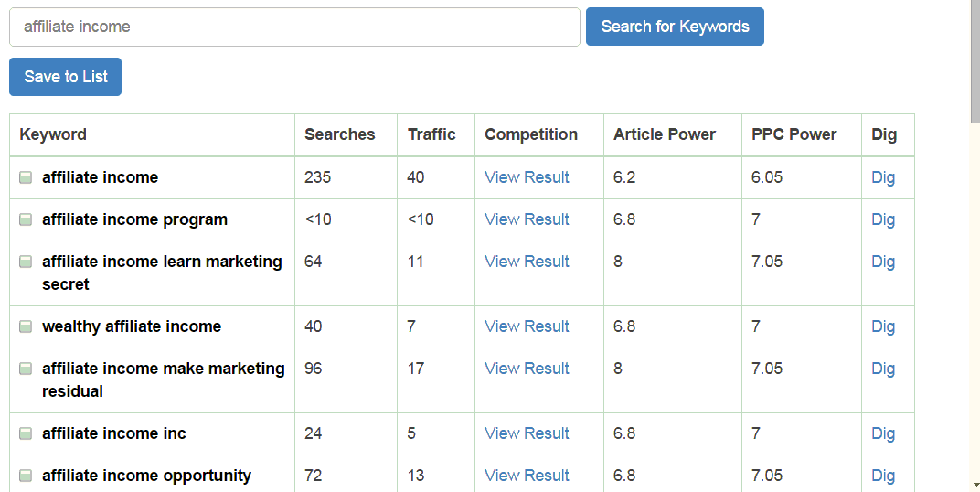Click the PPC Power column header
980x492 pixels.
[x=794, y=134]
